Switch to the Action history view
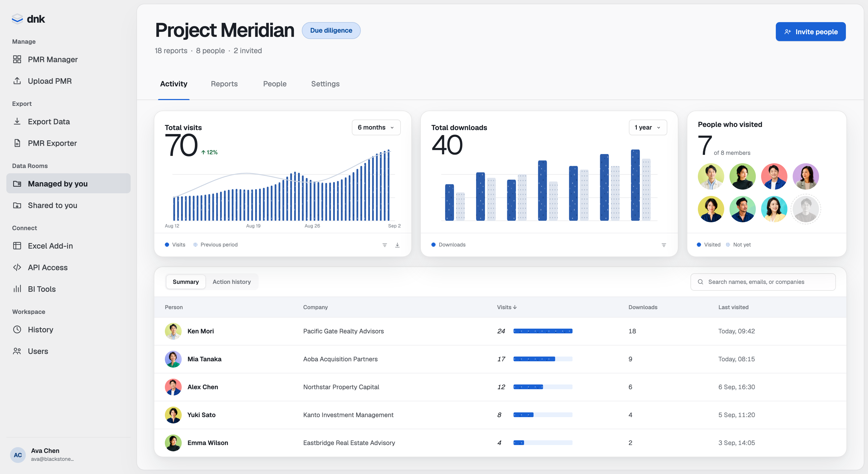The image size is (868, 474). pos(231,282)
